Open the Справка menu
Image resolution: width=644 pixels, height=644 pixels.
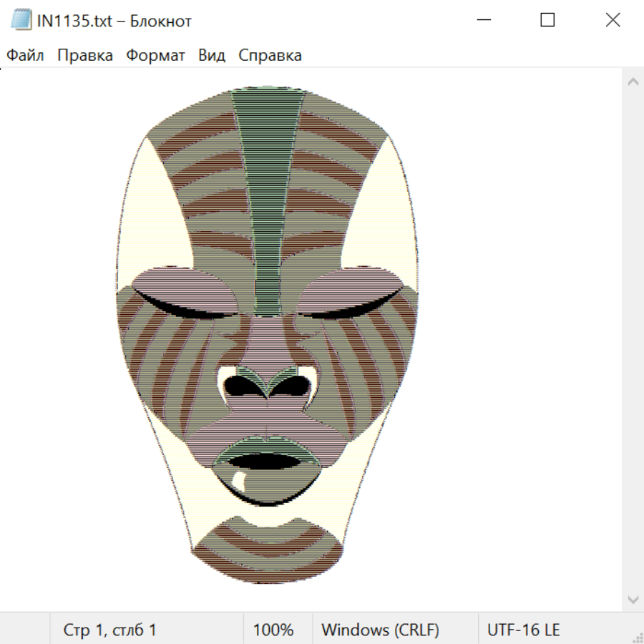[x=270, y=55]
